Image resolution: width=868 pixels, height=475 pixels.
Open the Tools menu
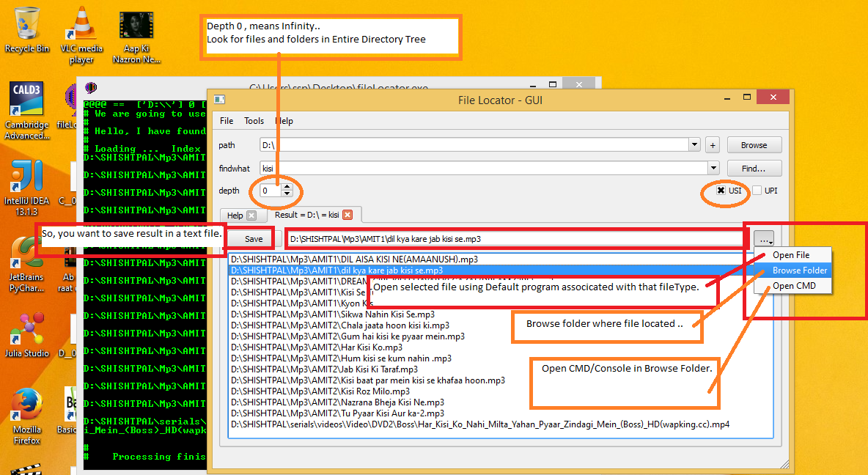[x=254, y=121]
